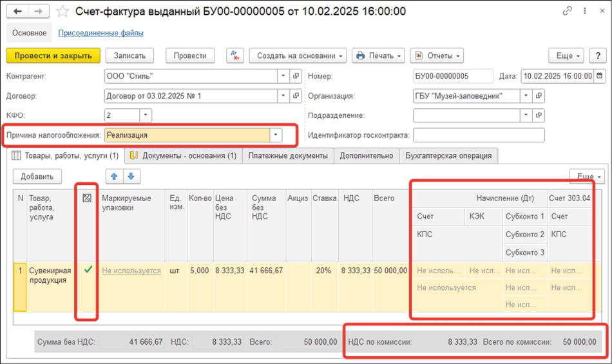Image resolution: width=612 pixels, height=364 pixels.
Task: Toggle green checkmark in Сувенирная продукция row
Action: [88, 271]
